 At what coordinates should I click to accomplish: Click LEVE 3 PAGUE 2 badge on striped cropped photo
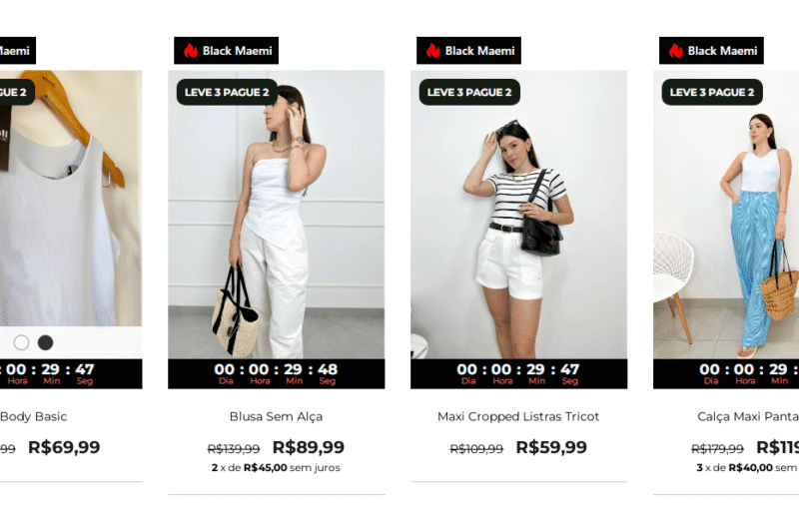pyautogui.click(x=469, y=92)
